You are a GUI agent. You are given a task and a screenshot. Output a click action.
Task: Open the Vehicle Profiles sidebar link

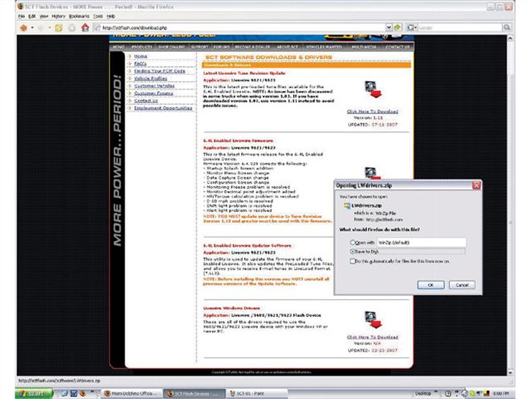[150, 78]
